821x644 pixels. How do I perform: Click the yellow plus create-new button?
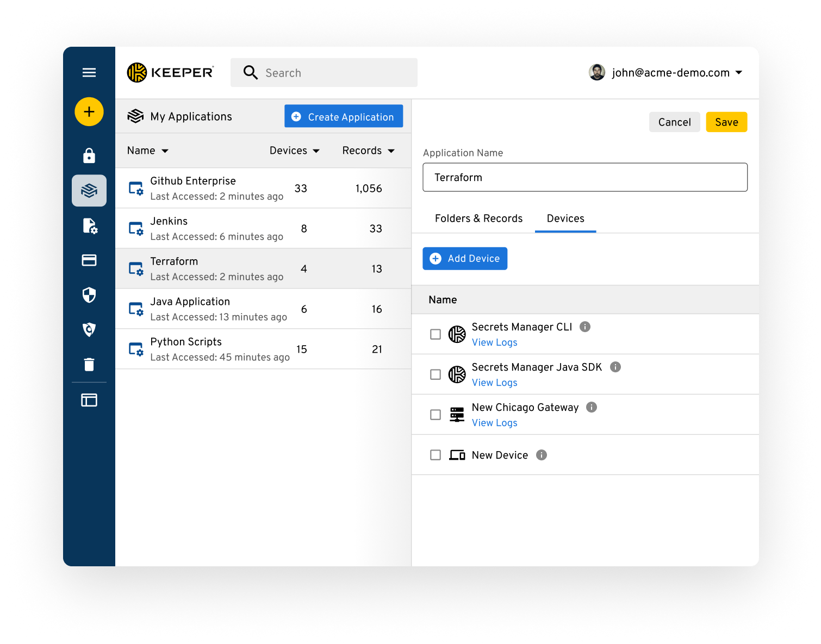pos(89,112)
